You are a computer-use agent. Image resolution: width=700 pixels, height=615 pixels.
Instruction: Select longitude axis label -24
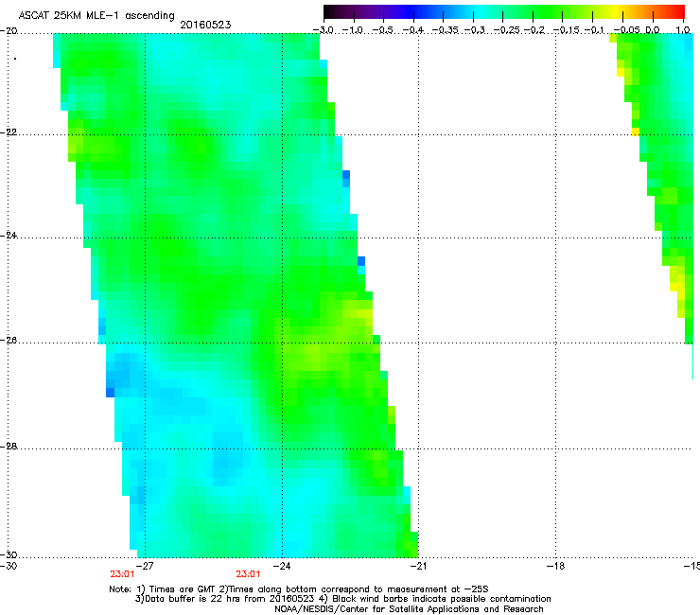(282, 566)
